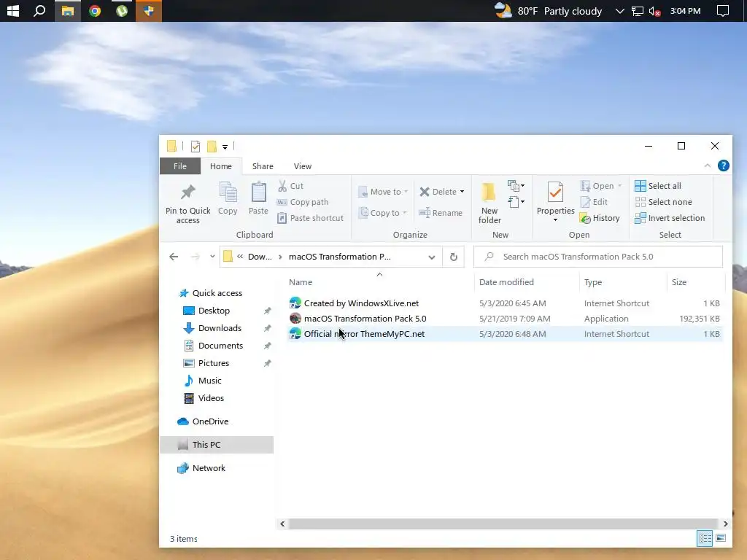Create a New folder from ribbon
Viewport: 747px width, 560px height.
(489, 203)
